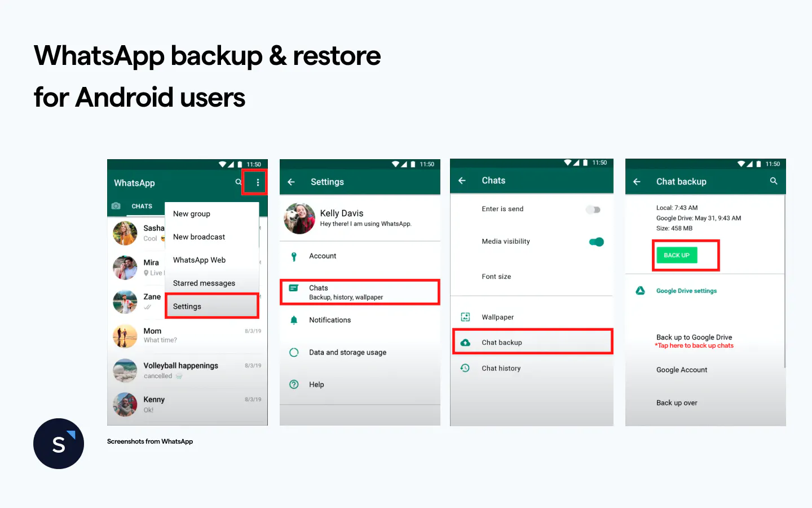Tap the Data and storage usage icon
This screenshot has width=812, height=508.
click(294, 352)
